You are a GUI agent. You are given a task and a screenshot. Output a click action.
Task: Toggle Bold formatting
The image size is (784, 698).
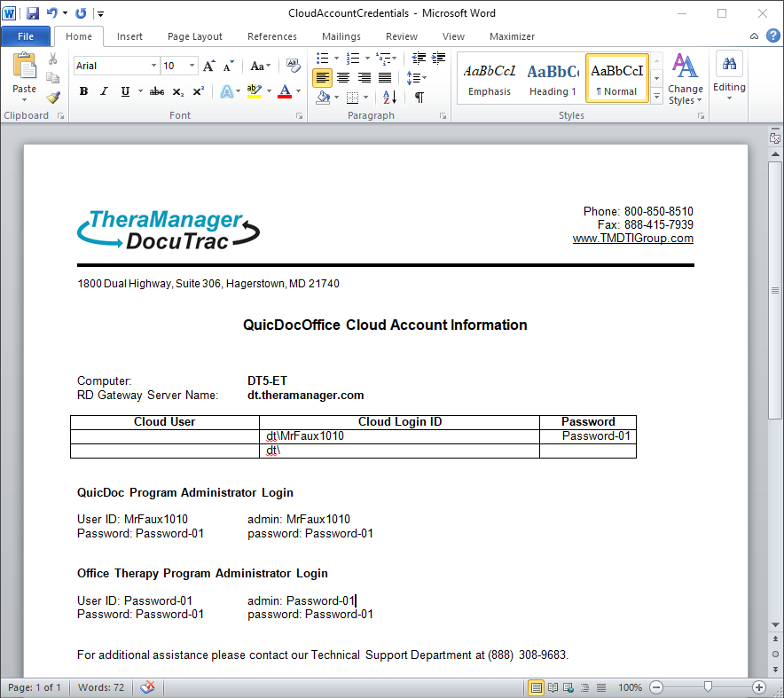83,91
